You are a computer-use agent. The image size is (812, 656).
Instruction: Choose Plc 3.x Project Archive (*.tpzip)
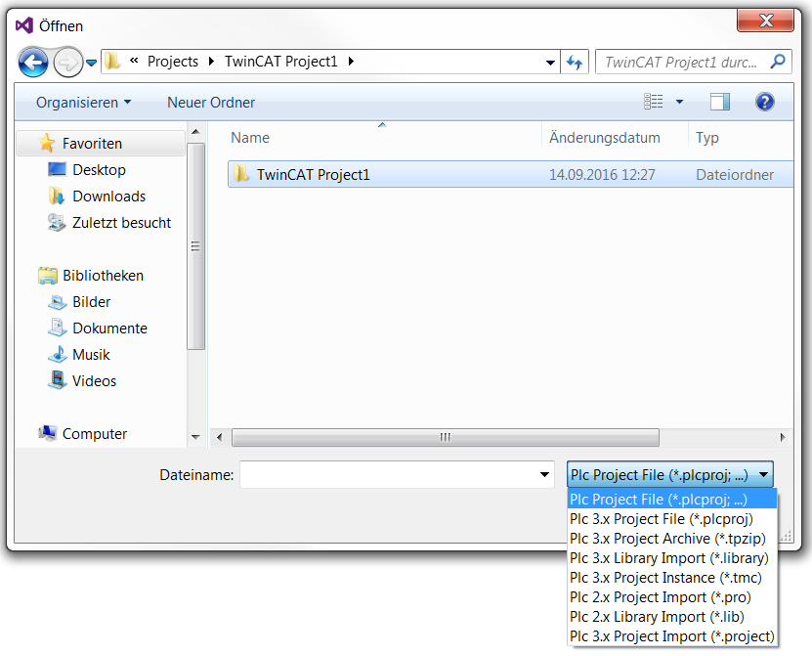672,539
